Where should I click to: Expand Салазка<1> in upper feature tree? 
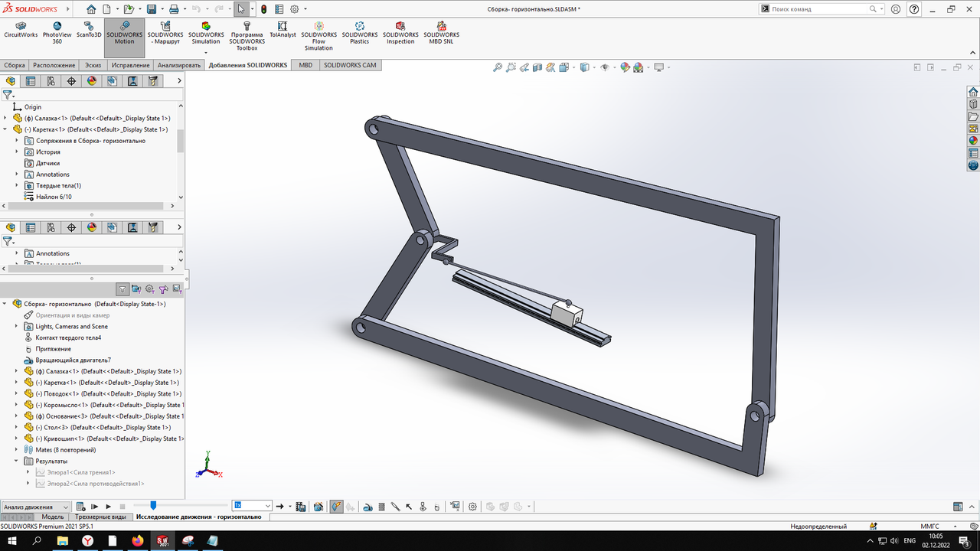coord(5,118)
